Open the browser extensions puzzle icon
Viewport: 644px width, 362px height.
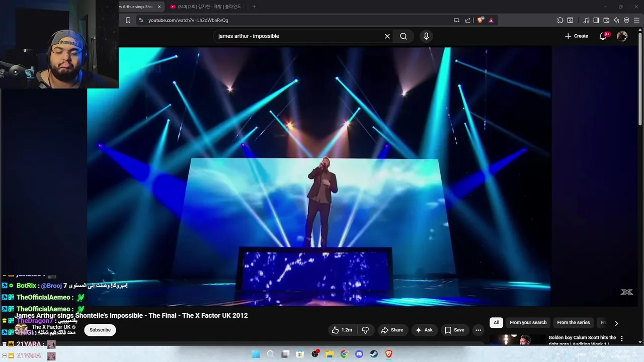point(560,20)
